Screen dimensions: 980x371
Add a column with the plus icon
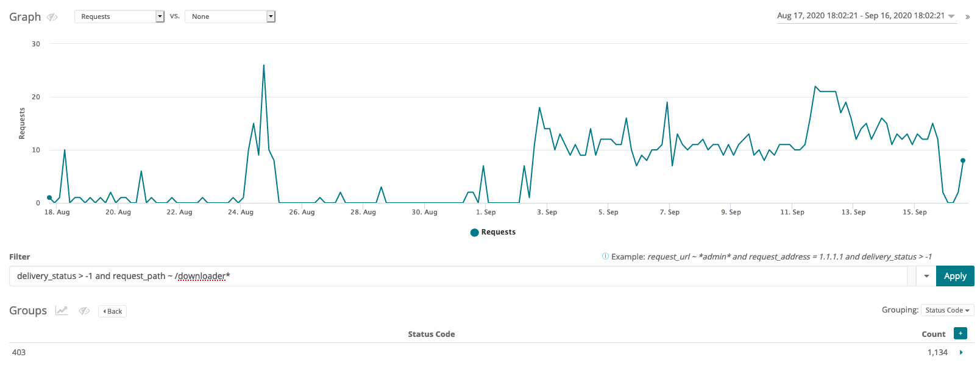click(x=960, y=333)
